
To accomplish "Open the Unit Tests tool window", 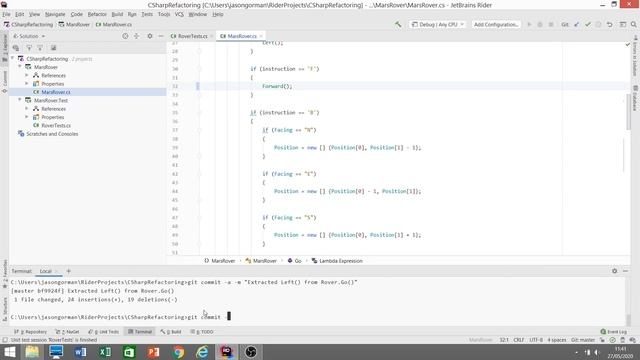I will [x=103, y=332].
